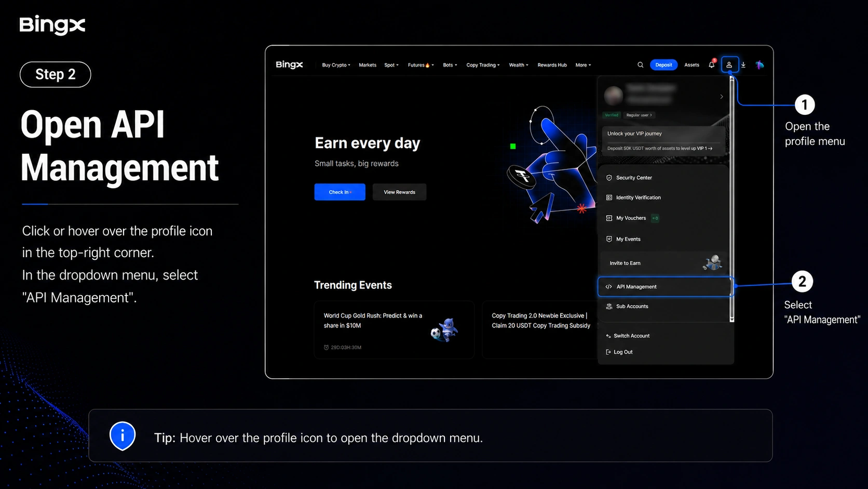The width and height of the screenshot is (868, 489).
Task: Expand the Buy Crypto dropdown
Action: (x=336, y=65)
